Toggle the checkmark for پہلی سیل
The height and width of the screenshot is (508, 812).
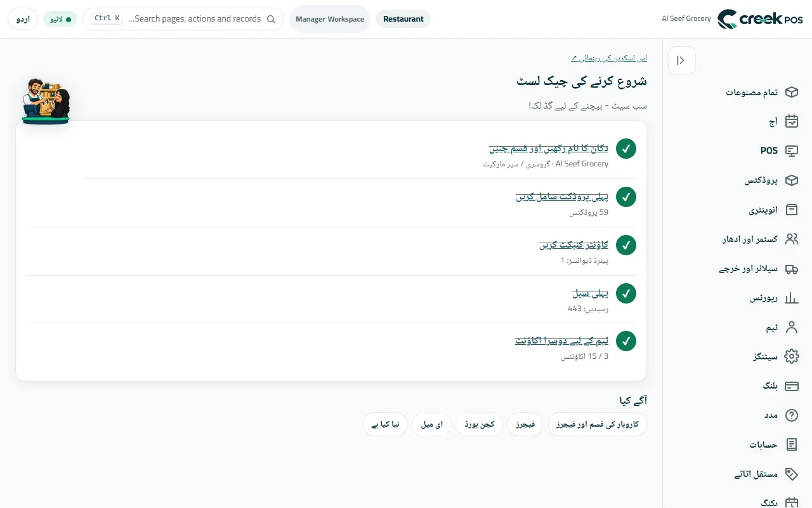click(626, 293)
